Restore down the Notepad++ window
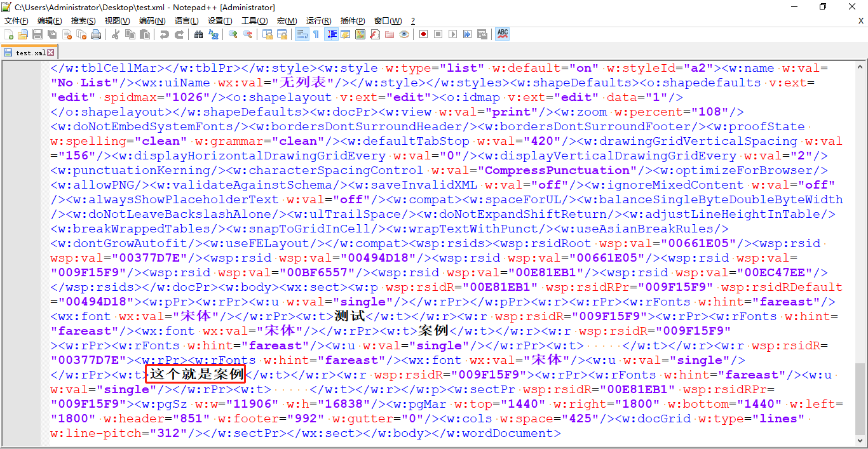This screenshot has height=449, width=868. pos(823,7)
